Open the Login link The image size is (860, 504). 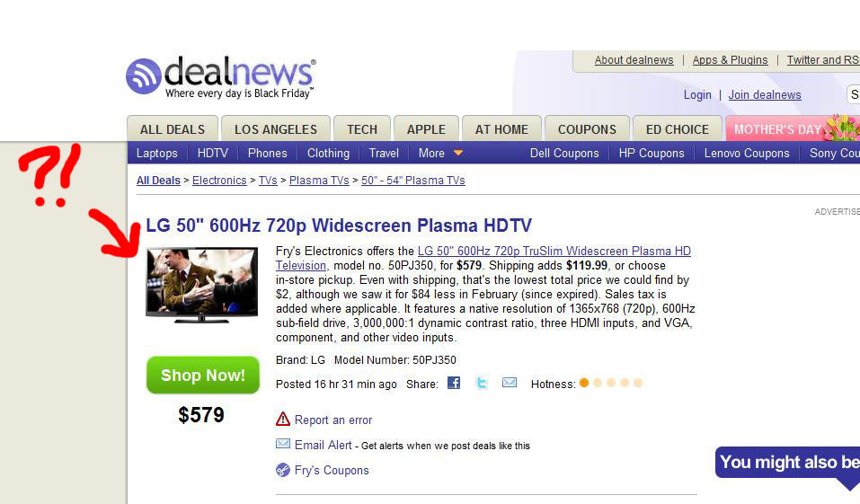(697, 95)
